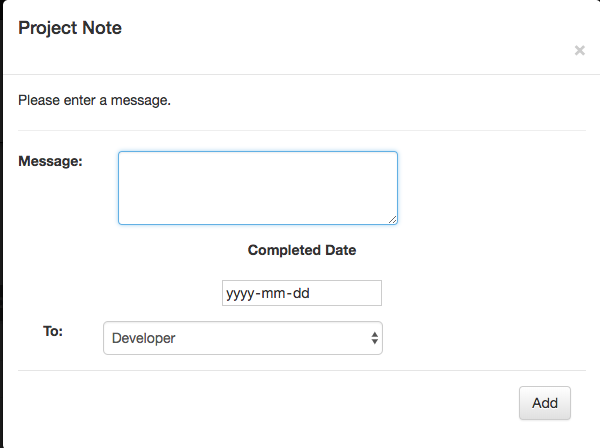The image size is (600, 448).
Task: Open the To recipient dropdown
Action: [x=243, y=338]
